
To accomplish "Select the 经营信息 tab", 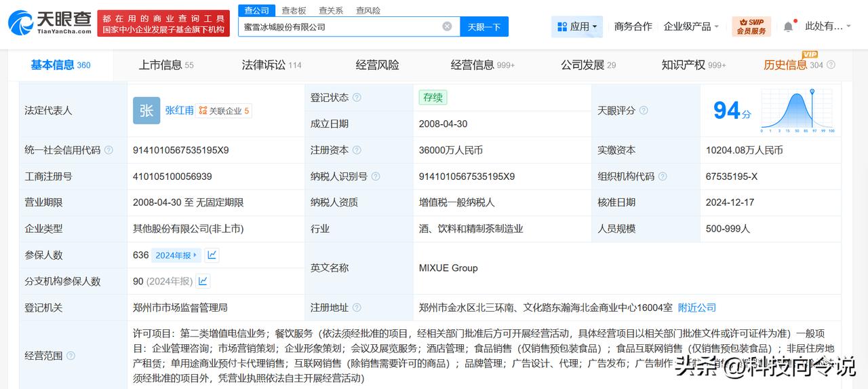I will coord(482,65).
